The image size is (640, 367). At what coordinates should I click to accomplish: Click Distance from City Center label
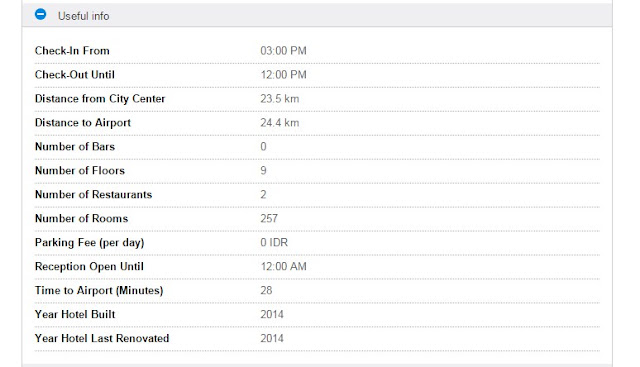click(100, 99)
